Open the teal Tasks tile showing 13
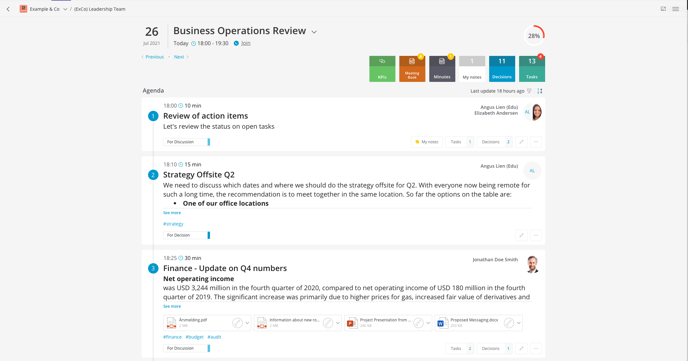The width and height of the screenshot is (688, 361). (x=532, y=68)
